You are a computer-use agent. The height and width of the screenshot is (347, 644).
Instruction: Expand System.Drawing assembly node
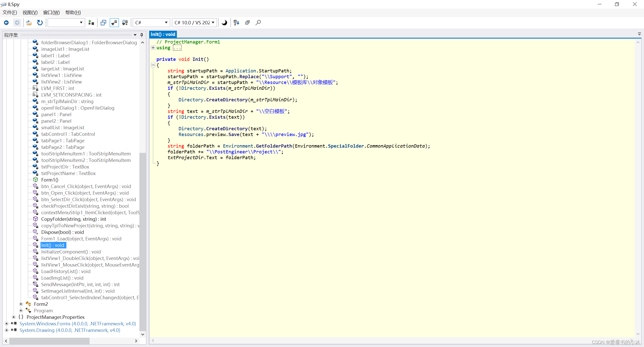tap(6, 330)
